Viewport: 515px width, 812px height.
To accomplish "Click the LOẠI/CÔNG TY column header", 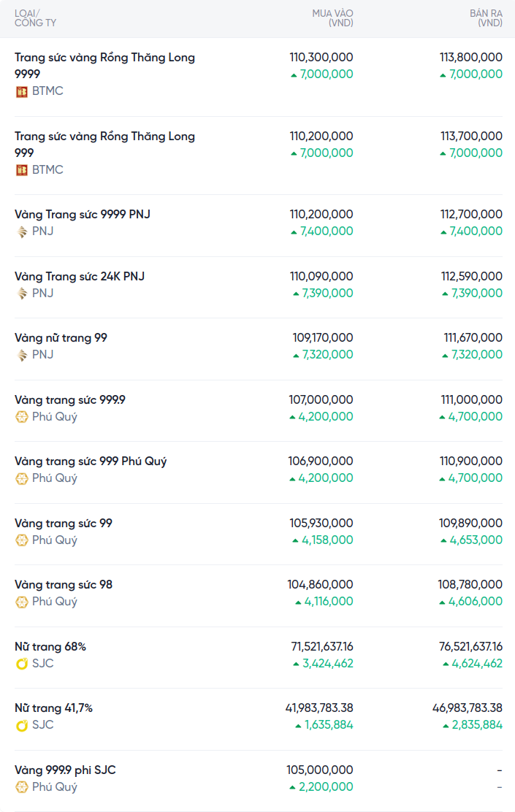I will pos(35,18).
